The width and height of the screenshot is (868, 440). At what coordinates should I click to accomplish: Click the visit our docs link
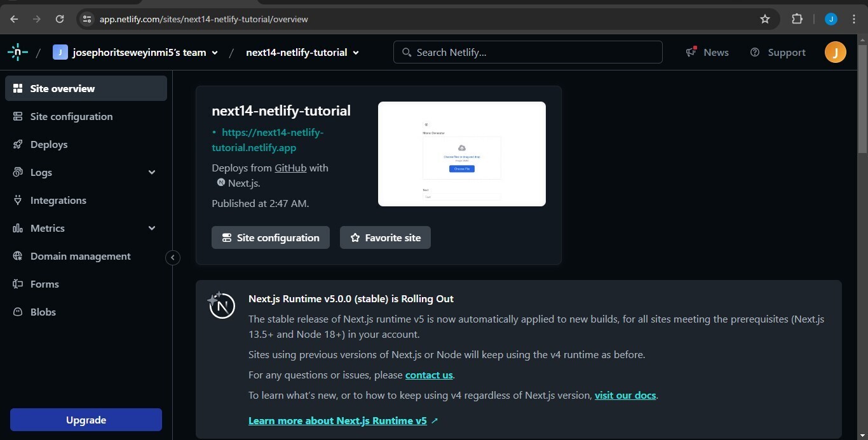[625, 395]
